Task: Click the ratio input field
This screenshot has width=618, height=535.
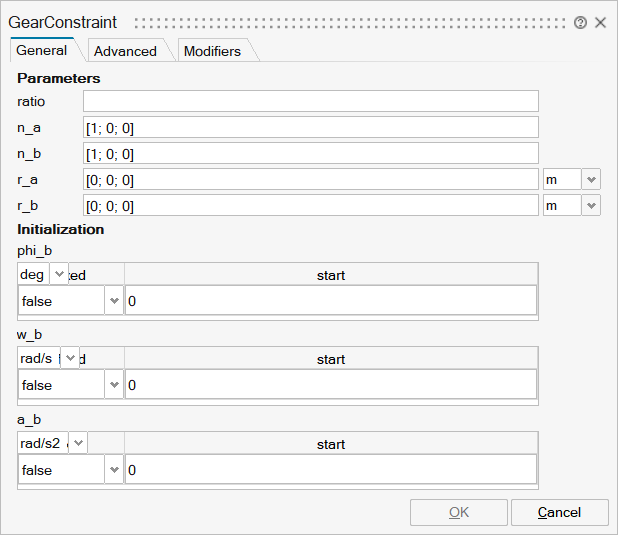Action: tap(310, 101)
